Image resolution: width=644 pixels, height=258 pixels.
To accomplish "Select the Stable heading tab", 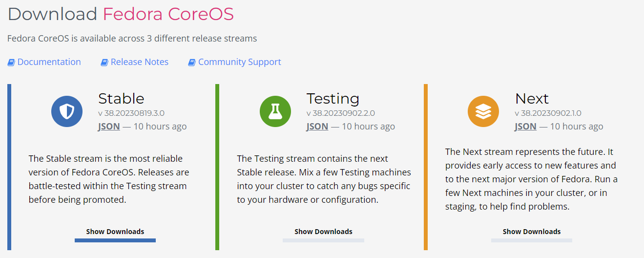I will click(x=121, y=99).
